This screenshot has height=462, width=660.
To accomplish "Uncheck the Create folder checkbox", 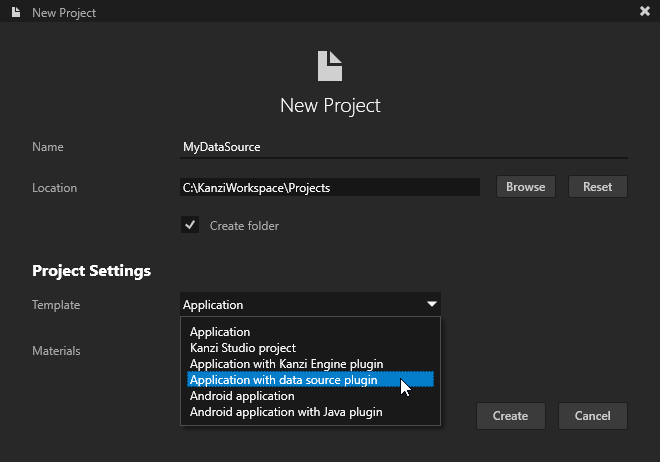I will pos(190,225).
